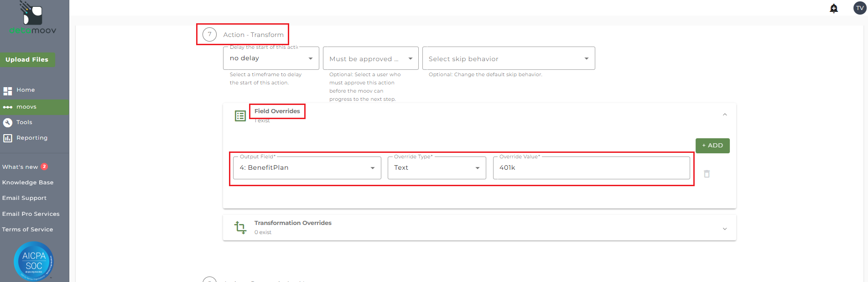The height and width of the screenshot is (282, 868).
Task: Click the AICPA SOC badge
Action: tap(34, 261)
